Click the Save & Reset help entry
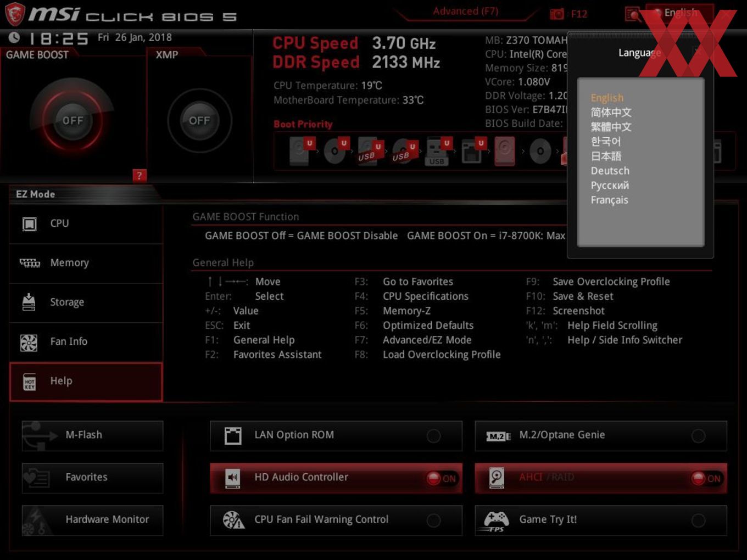This screenshot has height=560, width=747. click(583, 296)
